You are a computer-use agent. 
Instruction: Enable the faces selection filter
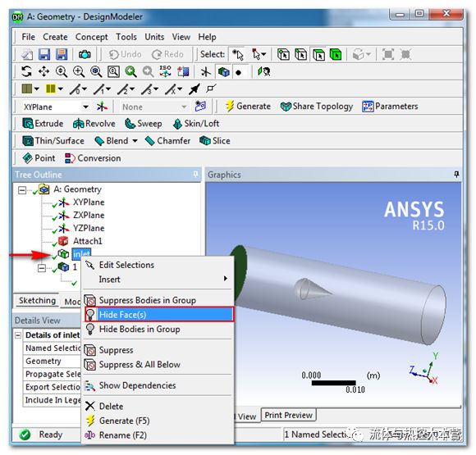click(318, 55)
